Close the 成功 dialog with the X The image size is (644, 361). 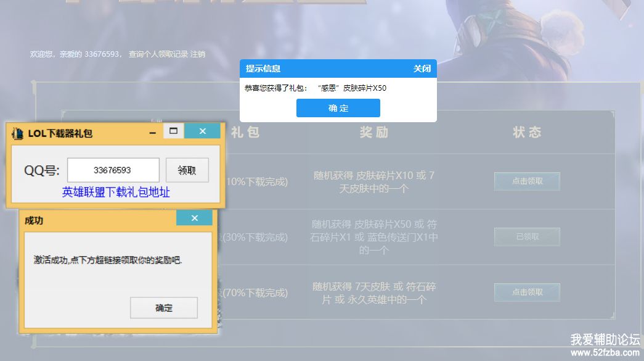(194, 218)
